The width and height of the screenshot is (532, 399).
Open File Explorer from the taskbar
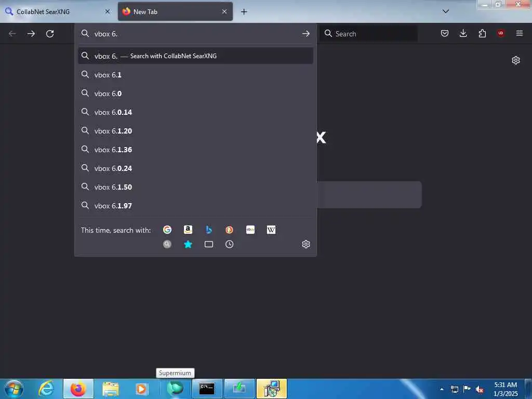110,389
